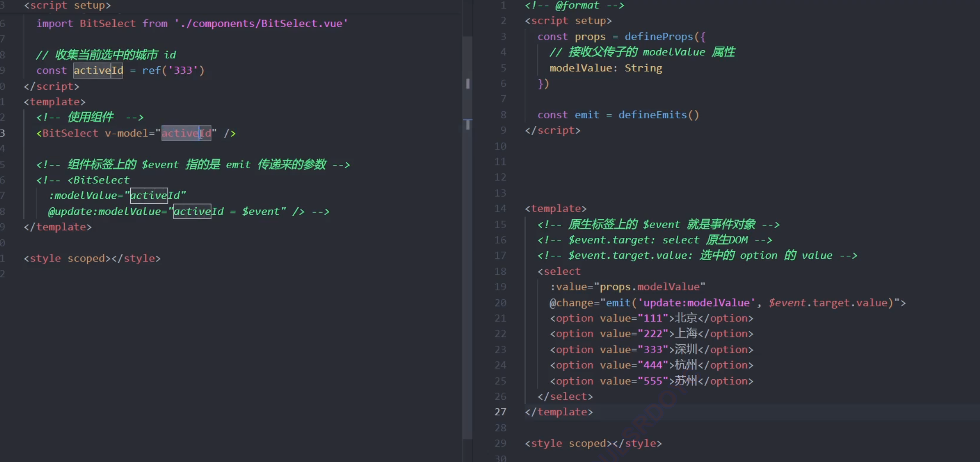Click the BitSelect v-model tag line

tap(136, 133)
